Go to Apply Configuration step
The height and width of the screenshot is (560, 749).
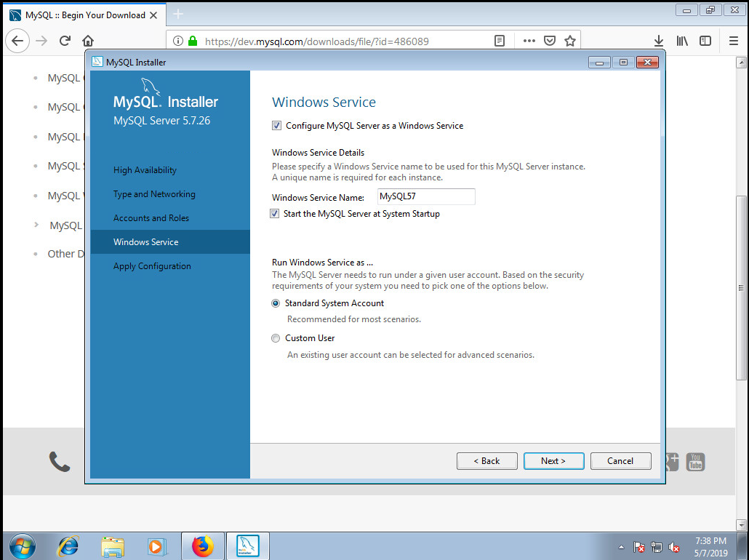point(152,266)
